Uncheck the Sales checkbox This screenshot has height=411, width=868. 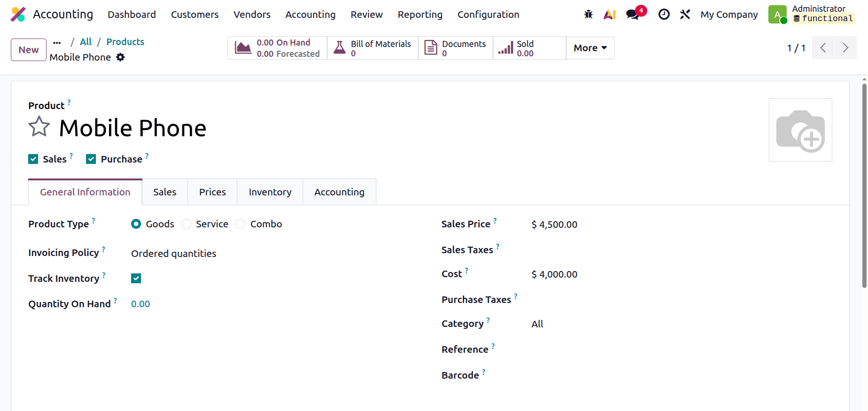click(33, 159)
